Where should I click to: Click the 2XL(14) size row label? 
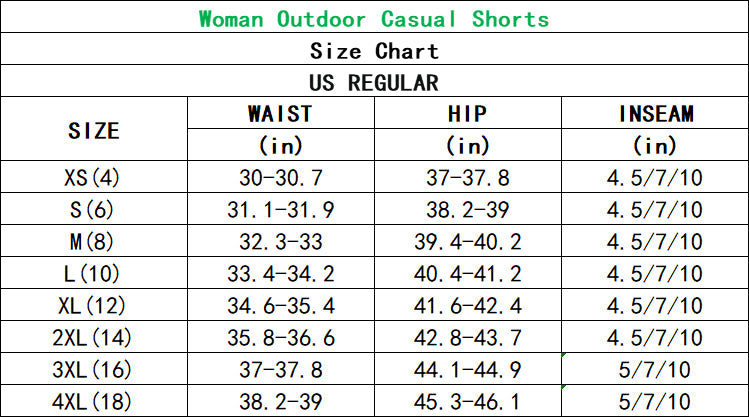tap(92, 338)
